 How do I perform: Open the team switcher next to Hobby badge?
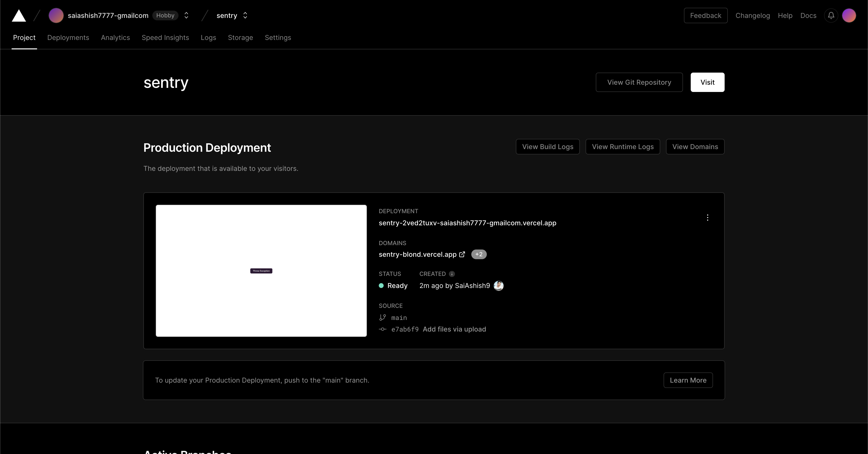(x=186, y=15)
